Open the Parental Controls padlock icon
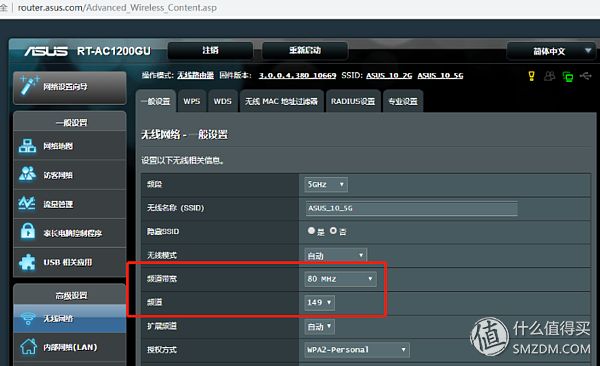The height and width of the screenshot is (366, 600). coord(28,232)
